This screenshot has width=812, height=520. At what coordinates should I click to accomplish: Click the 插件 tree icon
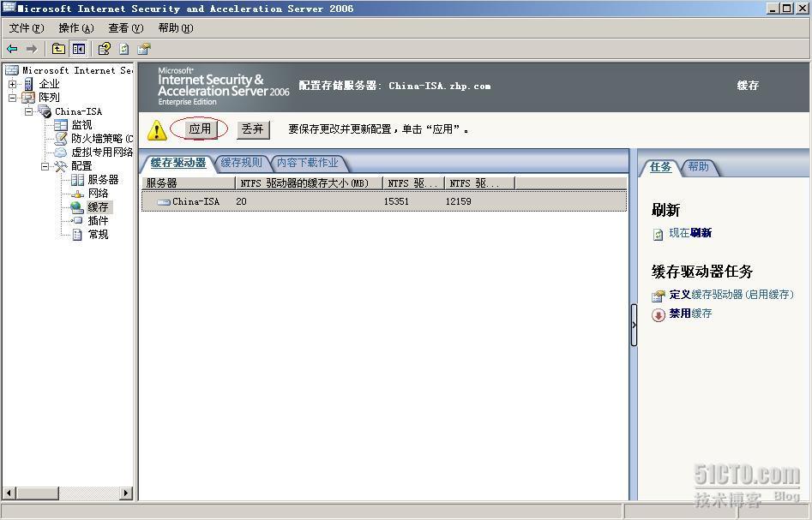pos(77,220)
